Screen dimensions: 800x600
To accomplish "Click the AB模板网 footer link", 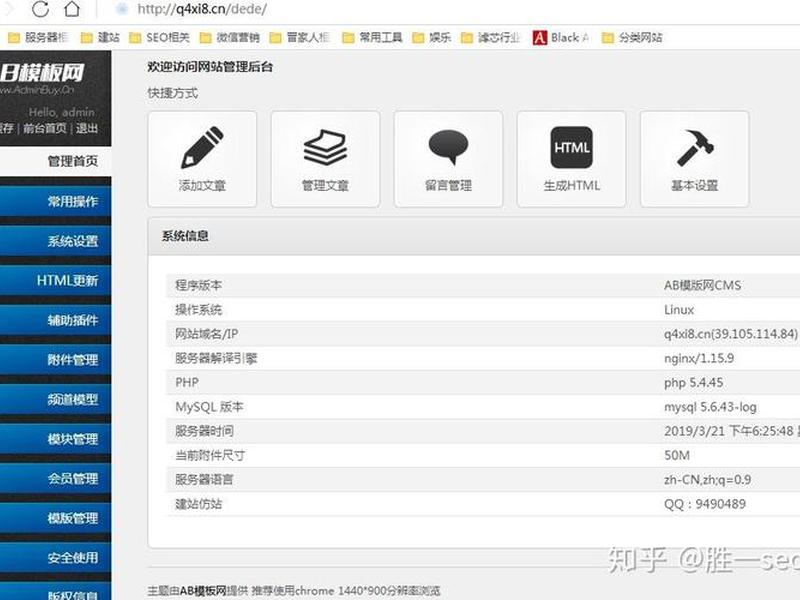I will (x=203, y=591).
